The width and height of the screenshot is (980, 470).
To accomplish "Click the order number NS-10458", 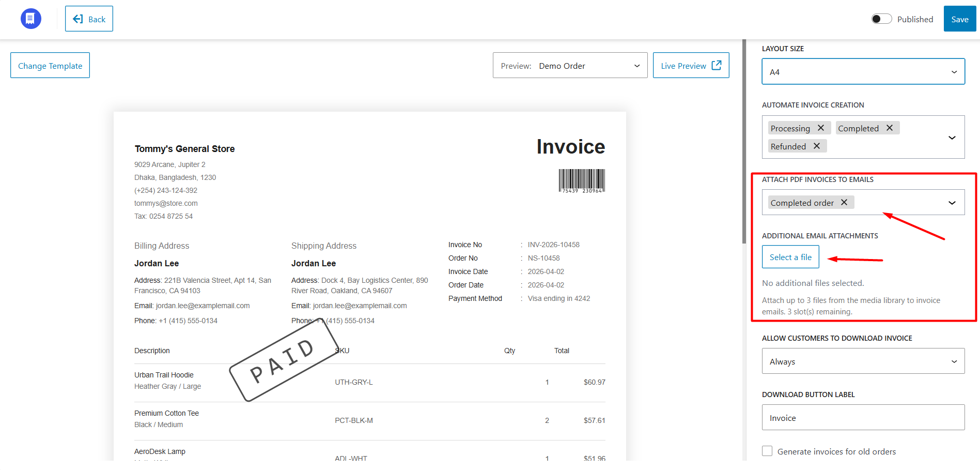I will (544, 258).
